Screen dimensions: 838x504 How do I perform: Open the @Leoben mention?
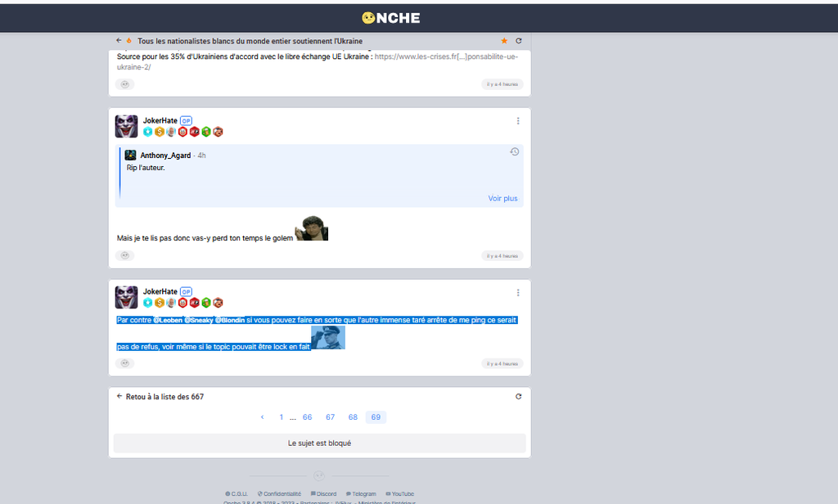pyautogui.click(x=168, y=320)
